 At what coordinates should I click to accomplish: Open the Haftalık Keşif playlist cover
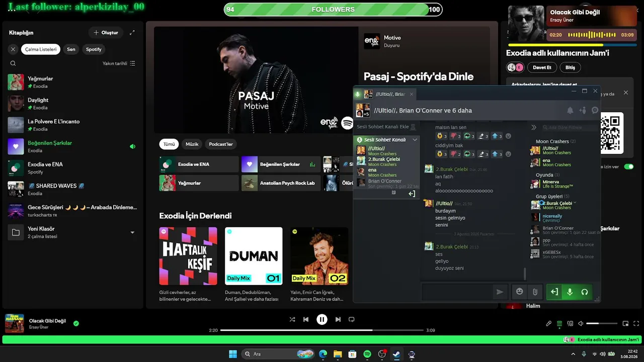click(x=188, y=256)
